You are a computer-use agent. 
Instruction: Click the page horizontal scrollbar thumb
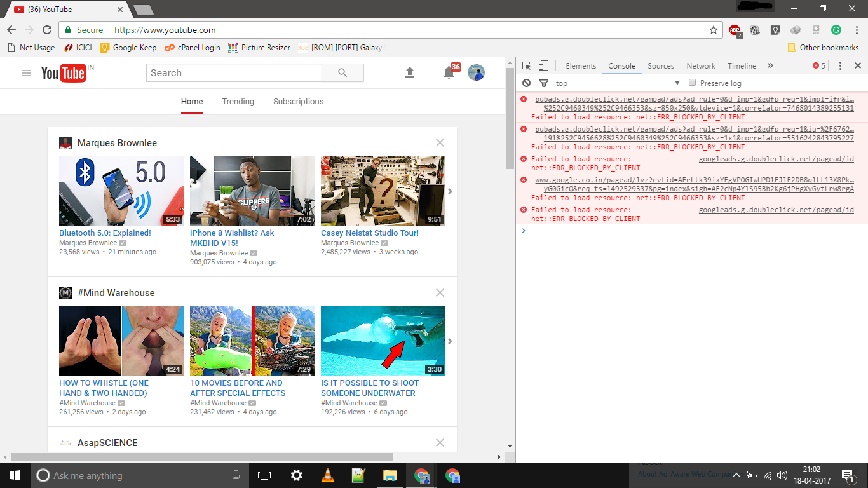(202, 457)
